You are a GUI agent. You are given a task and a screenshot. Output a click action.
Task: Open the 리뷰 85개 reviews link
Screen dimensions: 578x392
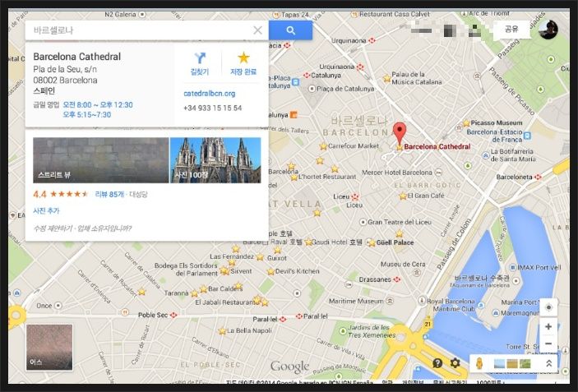click(x=109, y=194)
